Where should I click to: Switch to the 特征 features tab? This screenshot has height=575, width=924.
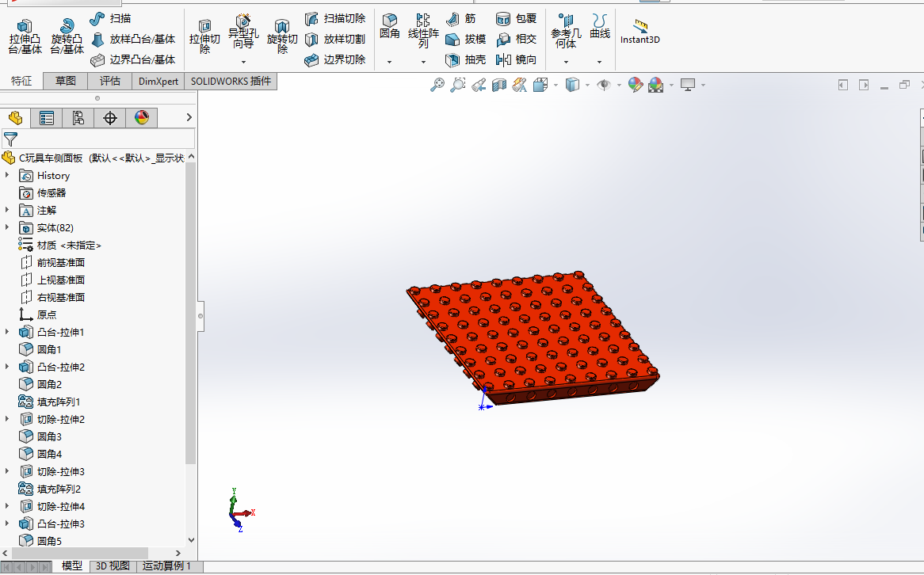point(21,82)
